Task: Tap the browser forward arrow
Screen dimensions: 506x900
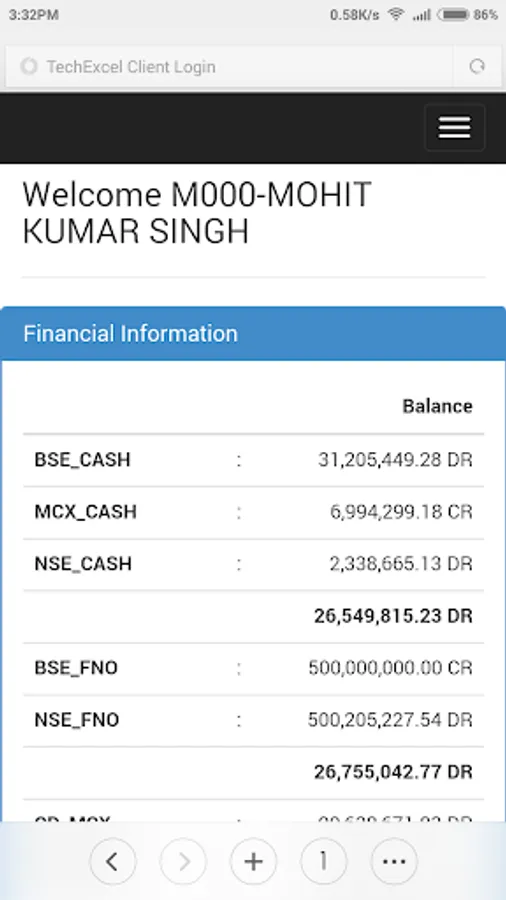Action: (183, 861)
